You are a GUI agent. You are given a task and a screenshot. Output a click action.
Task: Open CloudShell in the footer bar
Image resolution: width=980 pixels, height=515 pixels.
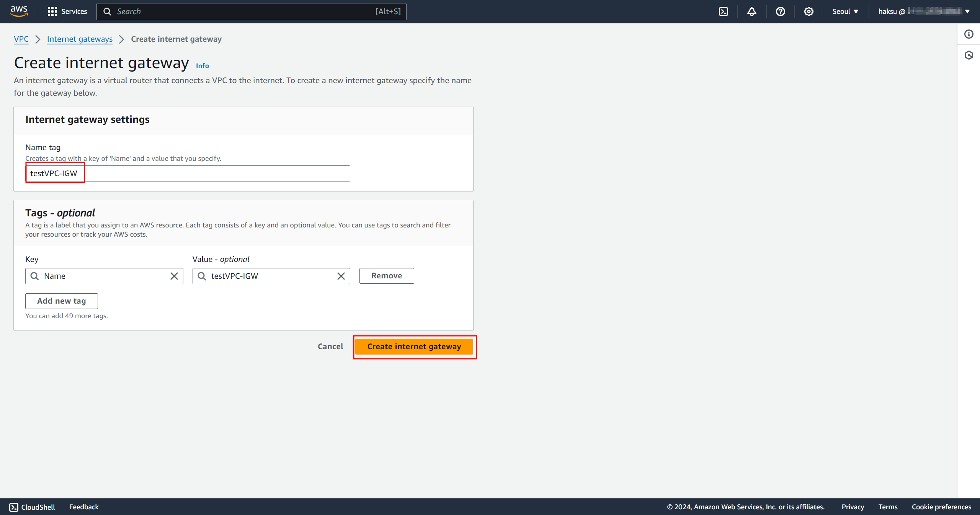tap(32, 507)
